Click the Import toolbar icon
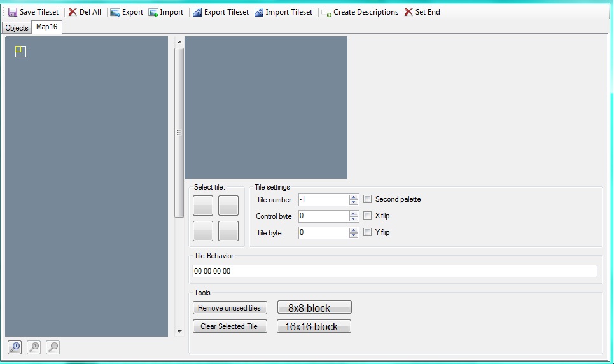614x364 pixels. pyautogui.click(x=153, y=12)
